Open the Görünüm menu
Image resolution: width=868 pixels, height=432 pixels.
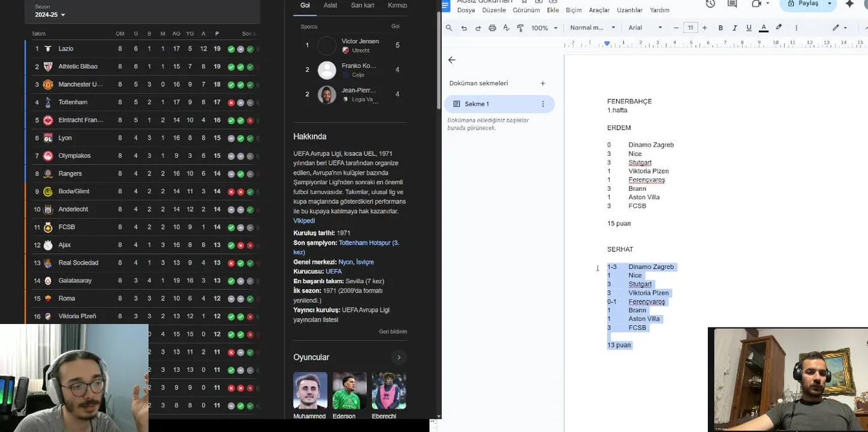526,10
